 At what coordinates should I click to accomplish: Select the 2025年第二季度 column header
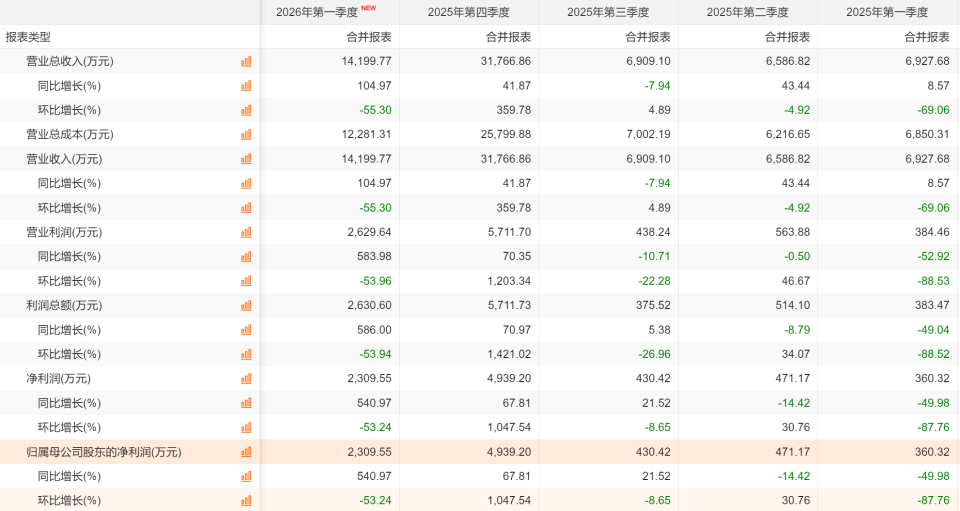click(748, 12)
